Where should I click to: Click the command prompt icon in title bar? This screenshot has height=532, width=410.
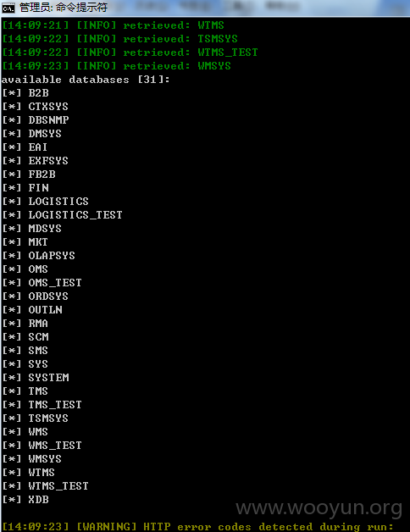[8, 8]
